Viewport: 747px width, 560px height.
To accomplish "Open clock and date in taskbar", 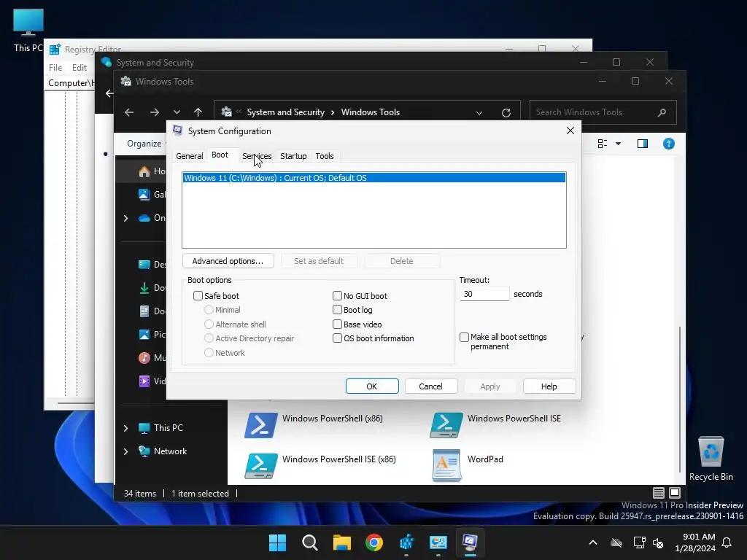I will click(x=695, y=542).
